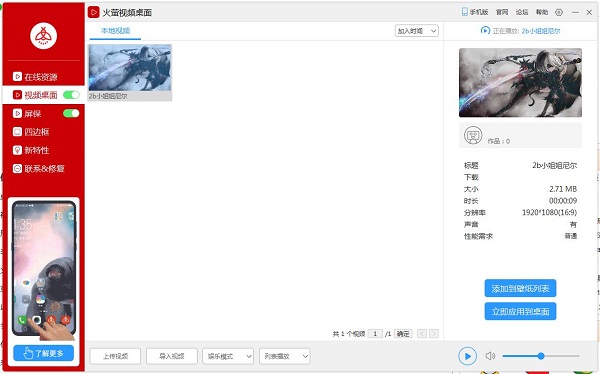The image size is (600, 374).
Task: Click the firefly logo in the sidebar
Action: pos(44,36)
